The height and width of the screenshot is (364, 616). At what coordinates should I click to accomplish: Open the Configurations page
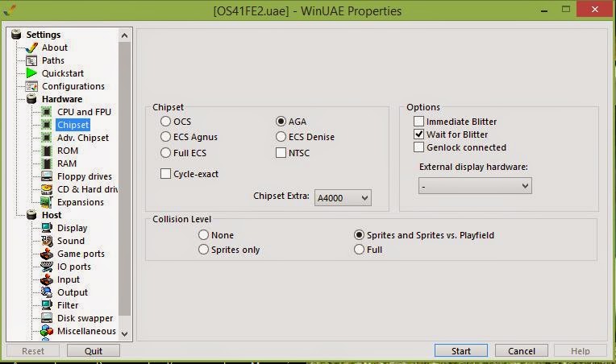73,86
